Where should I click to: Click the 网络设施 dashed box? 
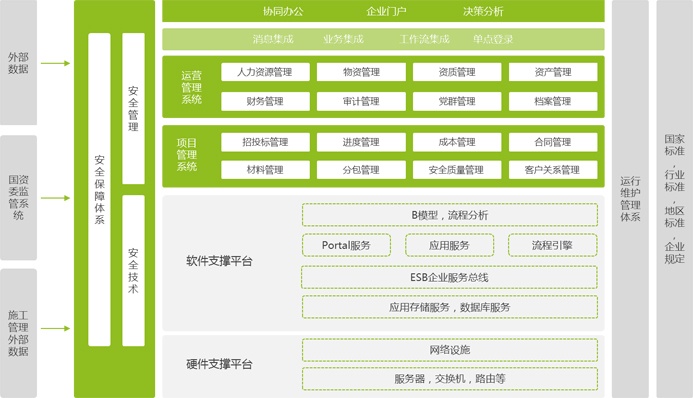450,350
